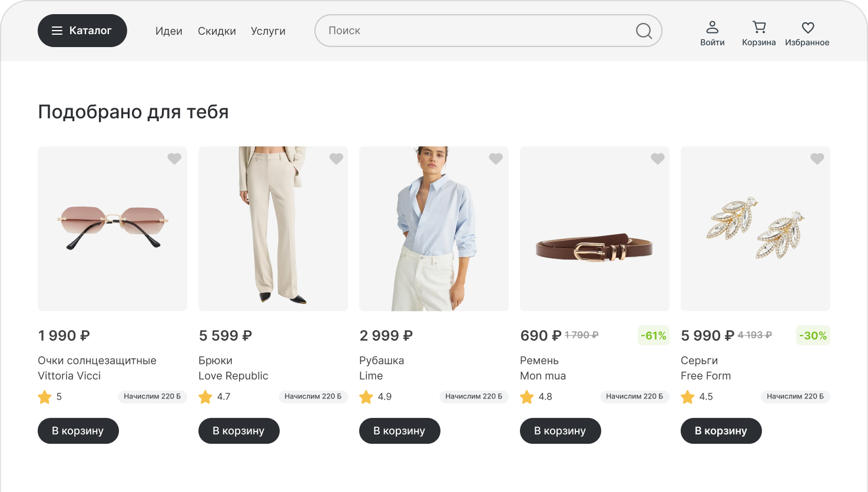Favorite the sunglasses with heart icon
This screenshot has width=868, height=492.
[x=174, y=159]
